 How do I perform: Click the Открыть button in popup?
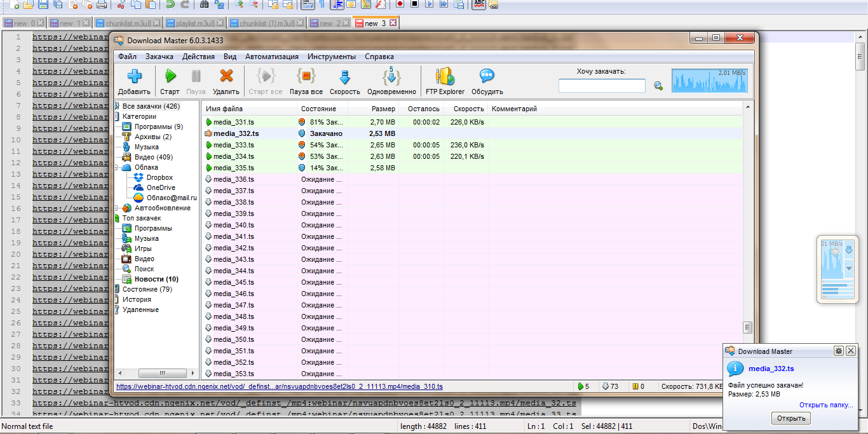[791, 418]
